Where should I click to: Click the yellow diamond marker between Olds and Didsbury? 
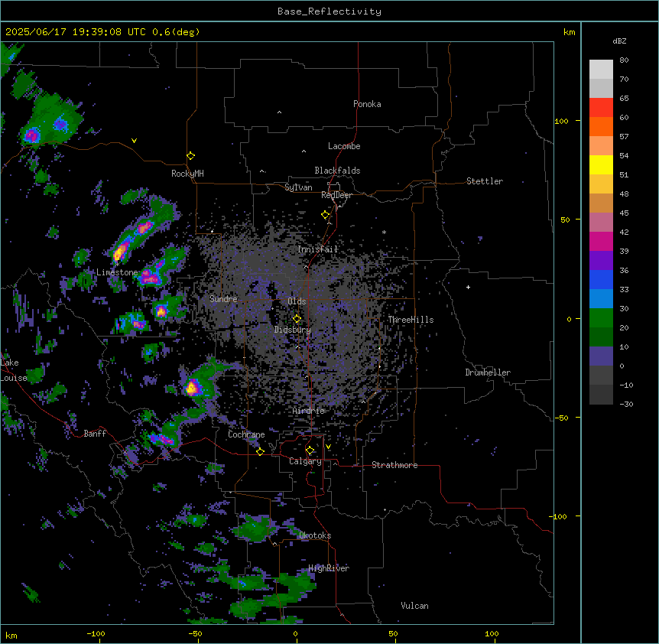[x=297, y=319]
